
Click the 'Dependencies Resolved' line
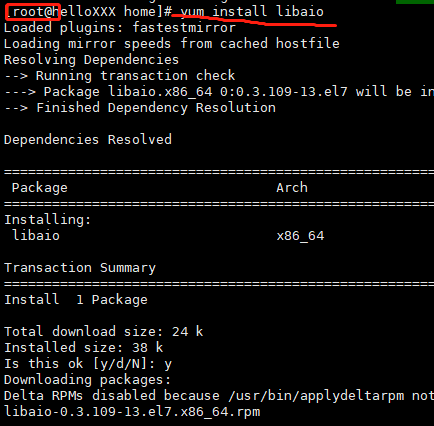click(x=88, y=139)
